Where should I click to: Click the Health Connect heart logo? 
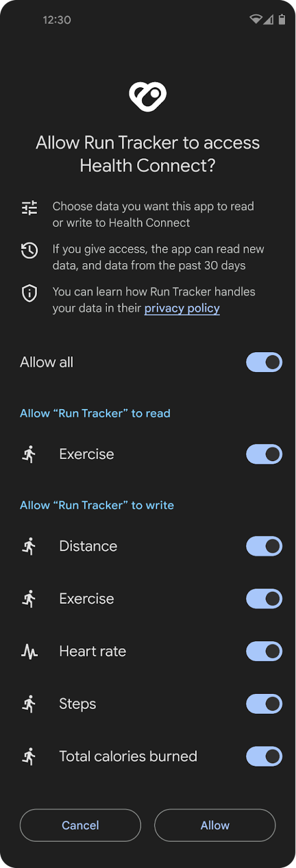pos(147,97)
